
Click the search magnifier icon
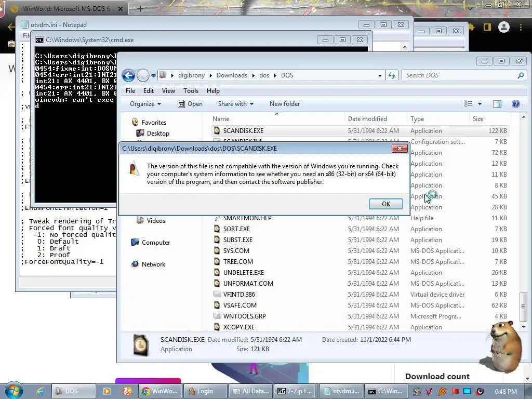pos(521,76)
